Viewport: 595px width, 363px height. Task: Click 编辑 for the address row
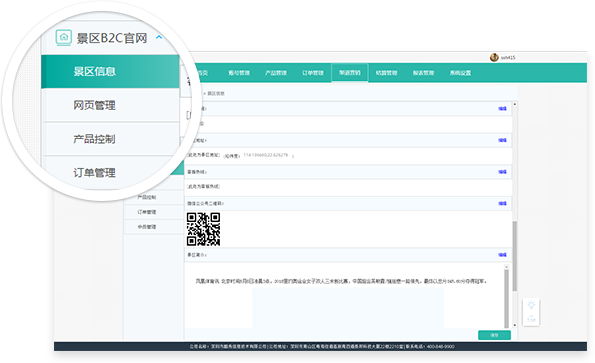[x=502, y=140]
